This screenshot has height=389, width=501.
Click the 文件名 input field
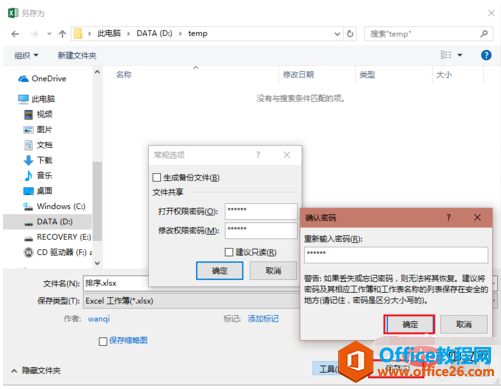(116, 283)
